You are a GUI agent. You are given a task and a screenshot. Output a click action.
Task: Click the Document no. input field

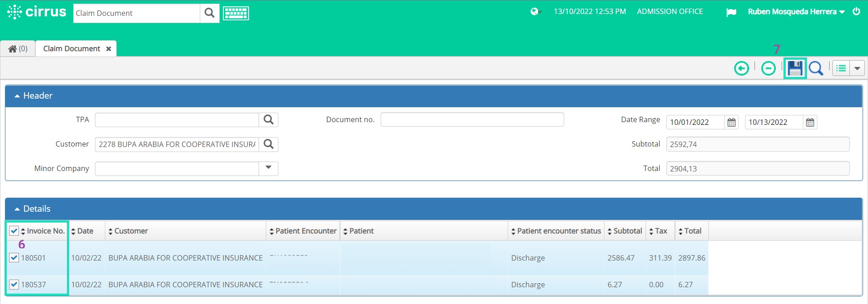click(472, 119)
